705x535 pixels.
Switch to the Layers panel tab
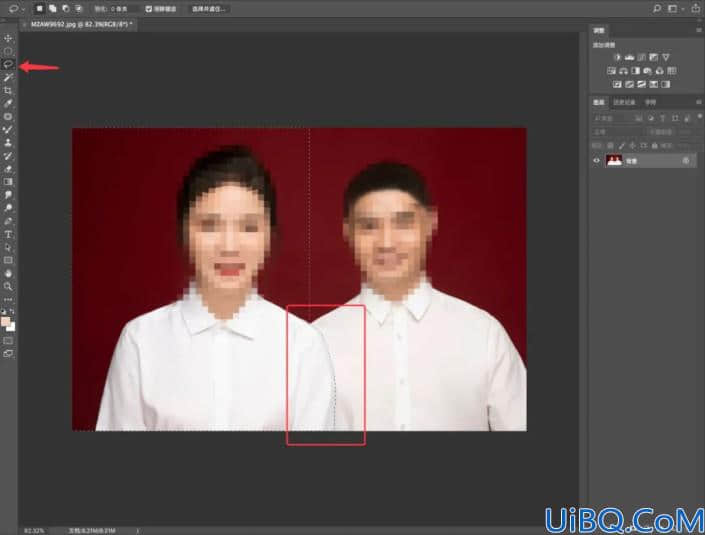click(599, 103)
